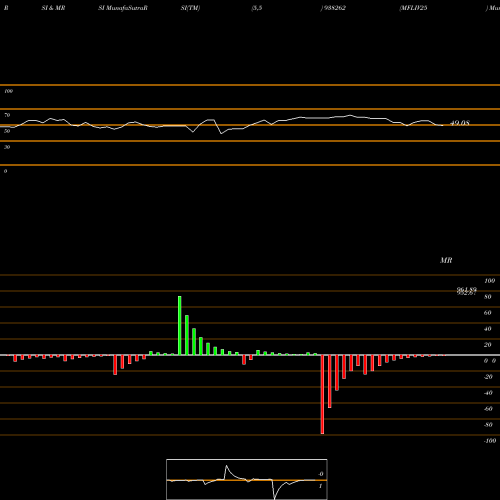Click the overlapping value label near MR 80 line
The width and height of the screenshot is (500, 500).
coord(467,291)
